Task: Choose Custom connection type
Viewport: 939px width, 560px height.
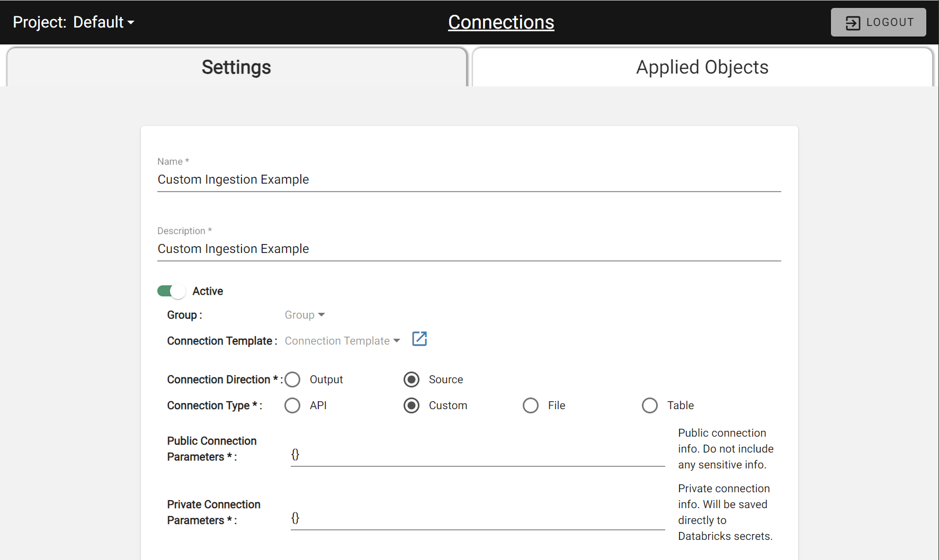Action: 412,405
